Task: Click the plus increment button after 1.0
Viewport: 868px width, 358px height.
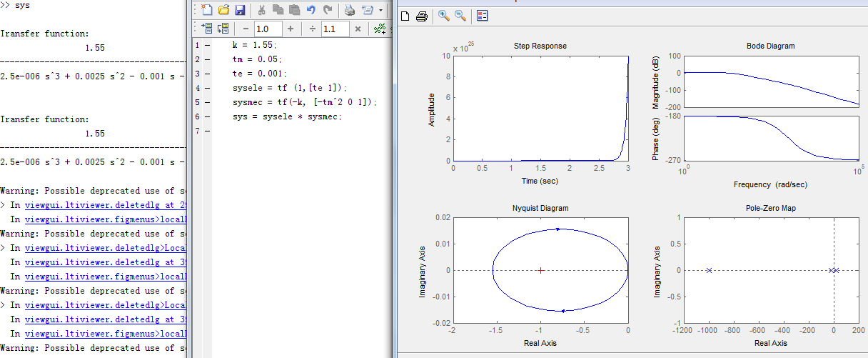Action: tap(290, 29)
